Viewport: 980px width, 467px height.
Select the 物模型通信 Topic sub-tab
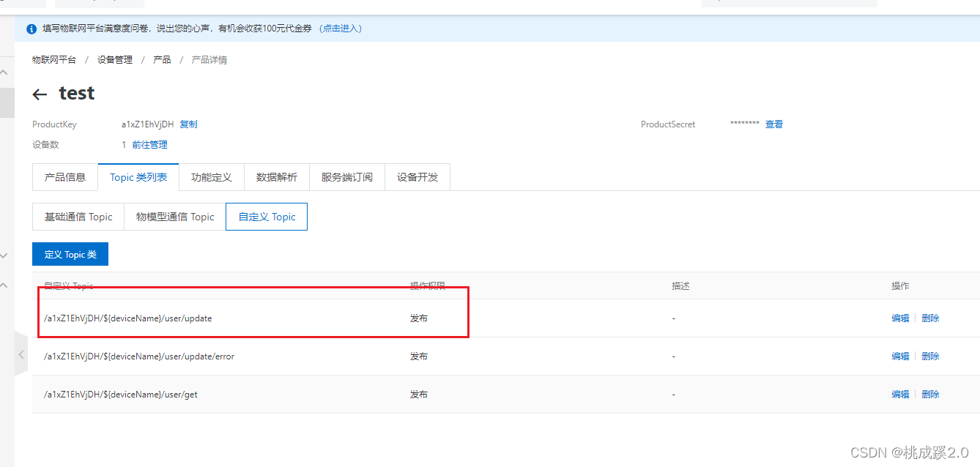(x=175, y=217)
